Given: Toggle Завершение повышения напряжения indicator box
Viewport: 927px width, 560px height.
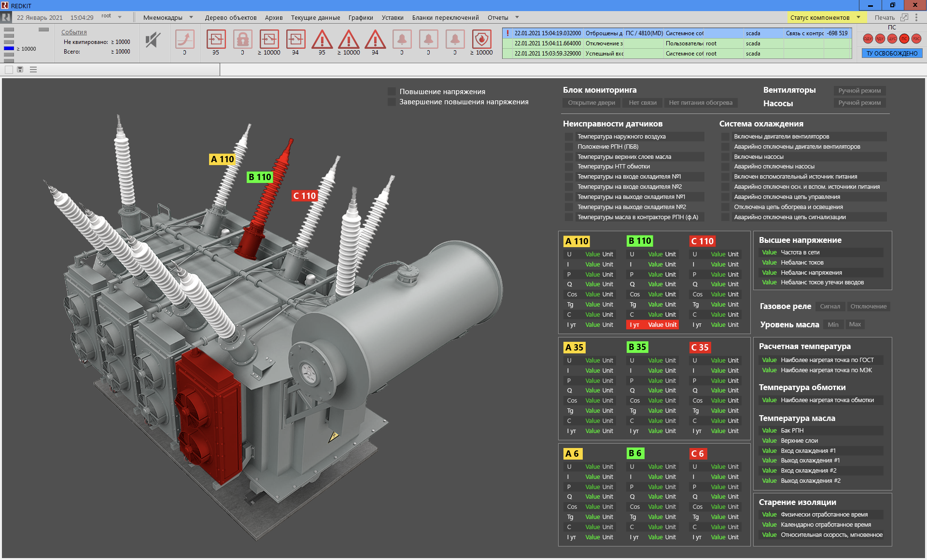Looking at the screenshot, I should pyautogui.click(x=392, y=102).
